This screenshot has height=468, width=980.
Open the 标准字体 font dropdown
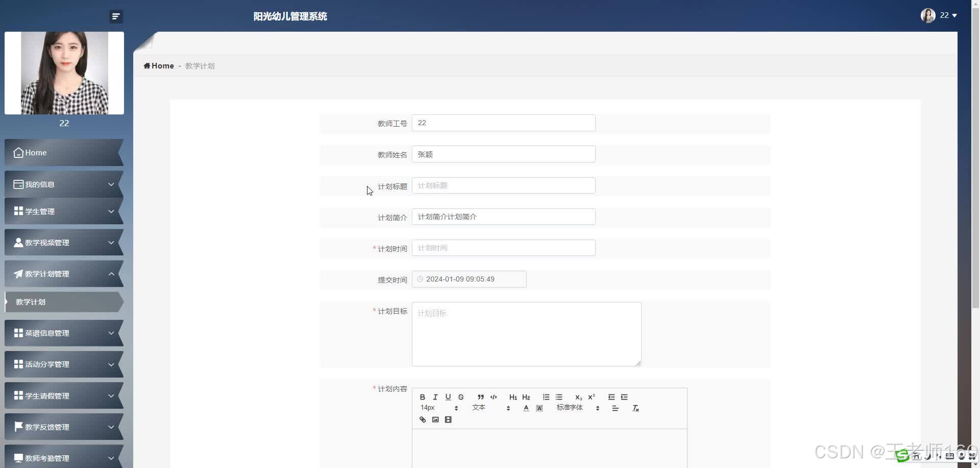578,408
